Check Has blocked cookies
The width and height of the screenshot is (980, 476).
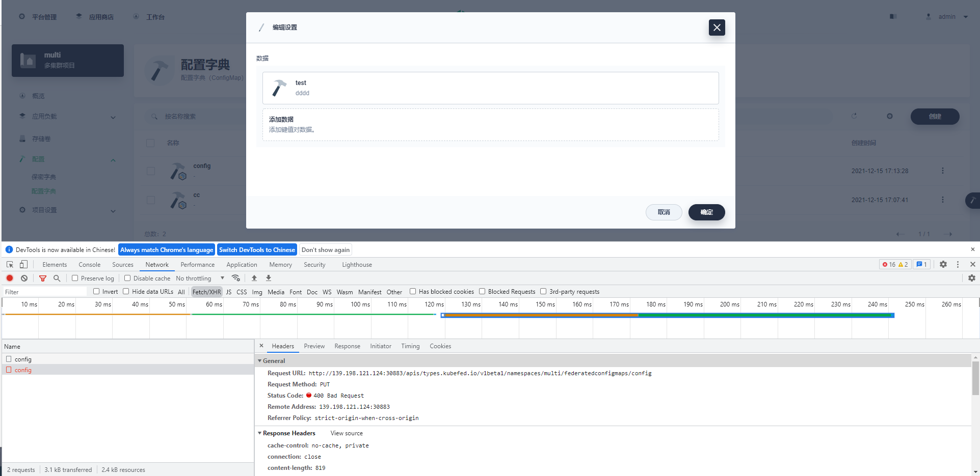413,291
